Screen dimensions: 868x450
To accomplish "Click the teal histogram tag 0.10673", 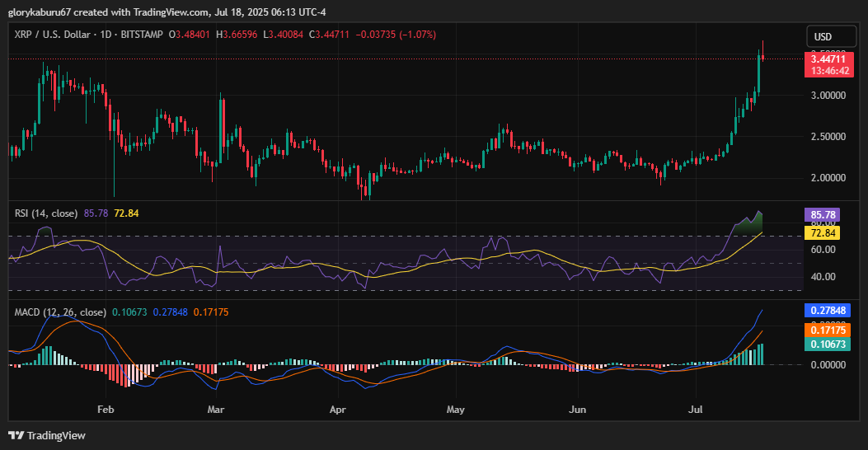I will tap(829, 345).
